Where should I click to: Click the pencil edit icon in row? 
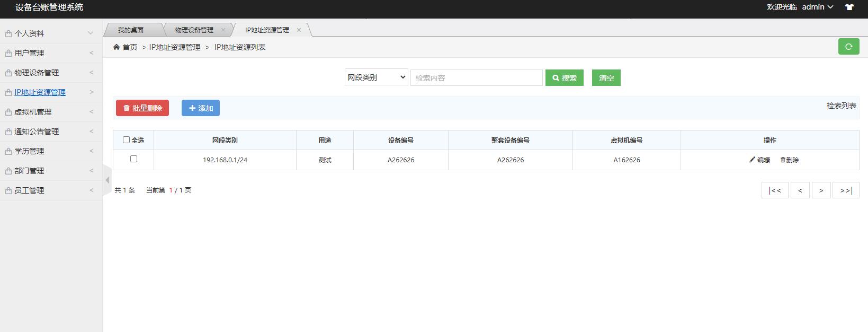pyautogui.click(x=752, y=160)
